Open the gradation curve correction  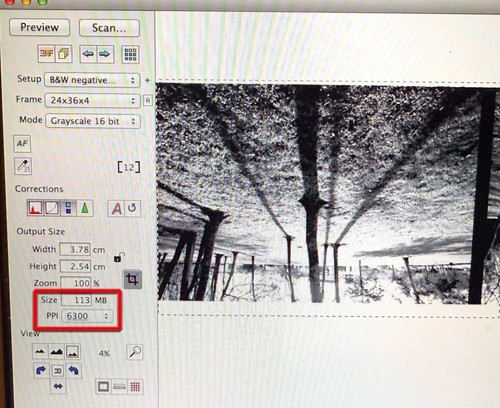coord(52,208)
